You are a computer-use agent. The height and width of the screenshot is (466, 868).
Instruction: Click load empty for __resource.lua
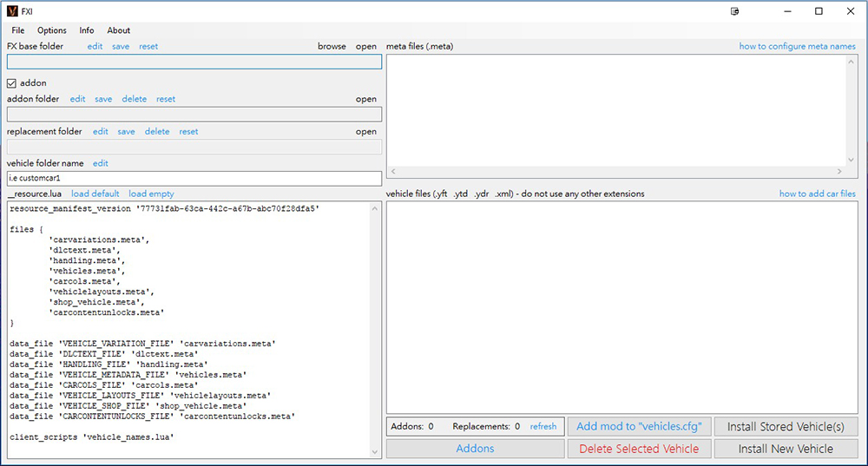point(151,194)
